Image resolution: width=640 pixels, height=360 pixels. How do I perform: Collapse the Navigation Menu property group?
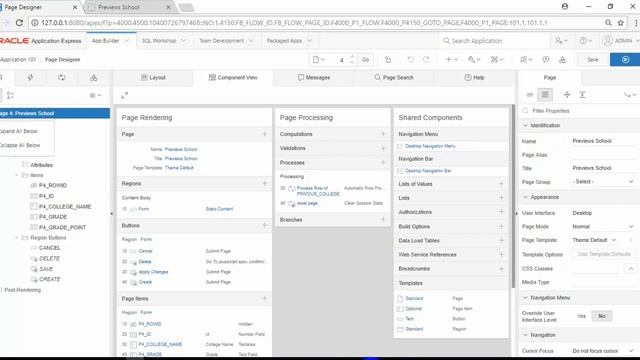[526, 298]
